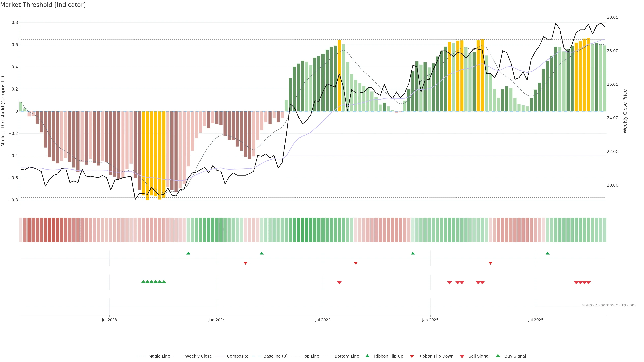Click the first green ribbon flip up marker
Screen dimensions: 644x362
tap(188, 253)
